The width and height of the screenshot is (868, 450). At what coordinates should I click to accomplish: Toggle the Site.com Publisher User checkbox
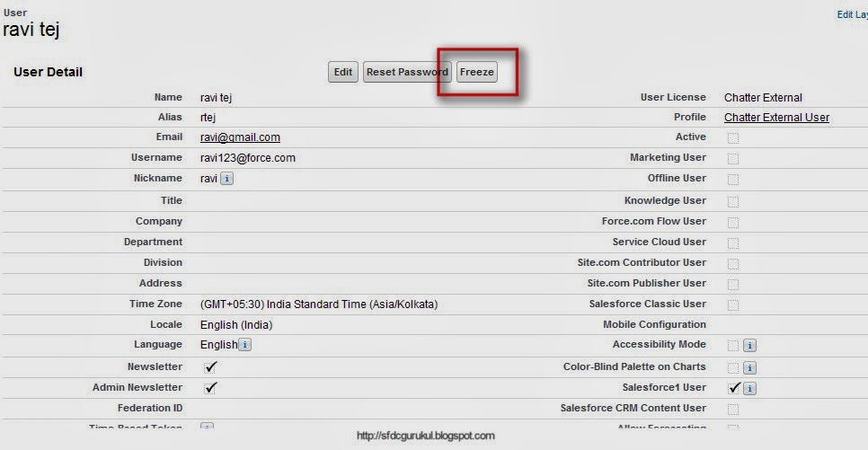(x=733, y=285)
